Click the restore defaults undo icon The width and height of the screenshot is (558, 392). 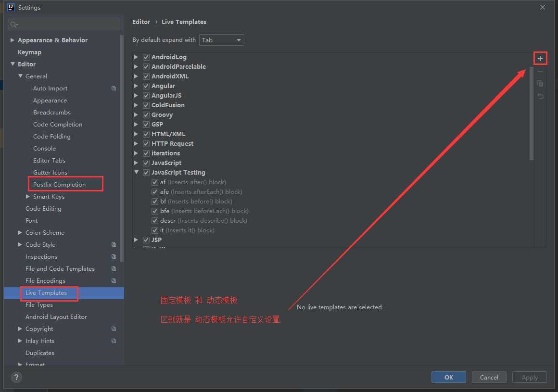pos(540,96)
